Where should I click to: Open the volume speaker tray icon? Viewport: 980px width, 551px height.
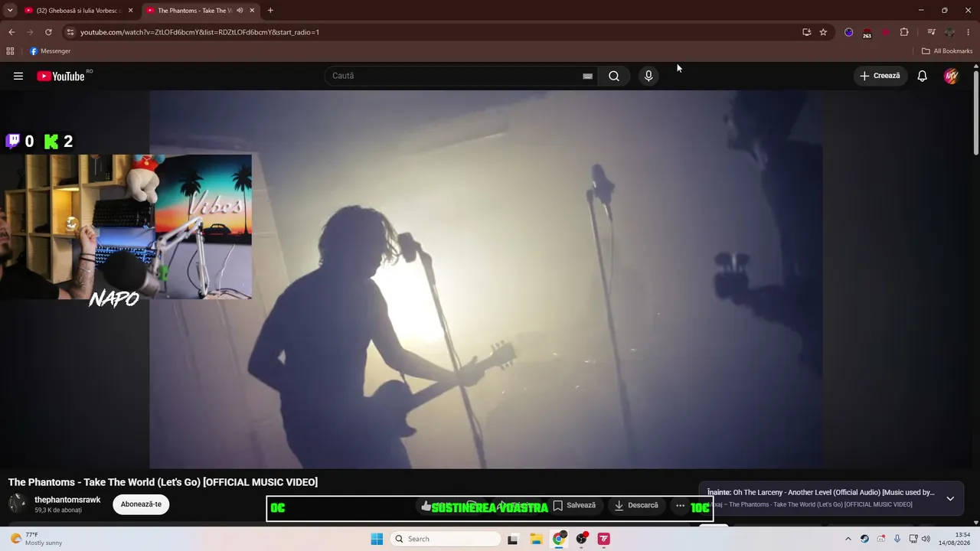pyautogui.click(x=926, y=539)
